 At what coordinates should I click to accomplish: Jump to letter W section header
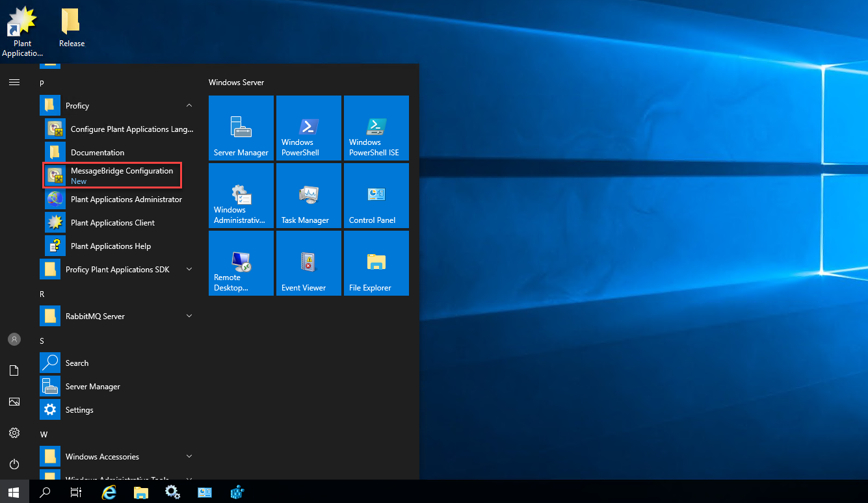pyautogui.click(x=44, y=434)
